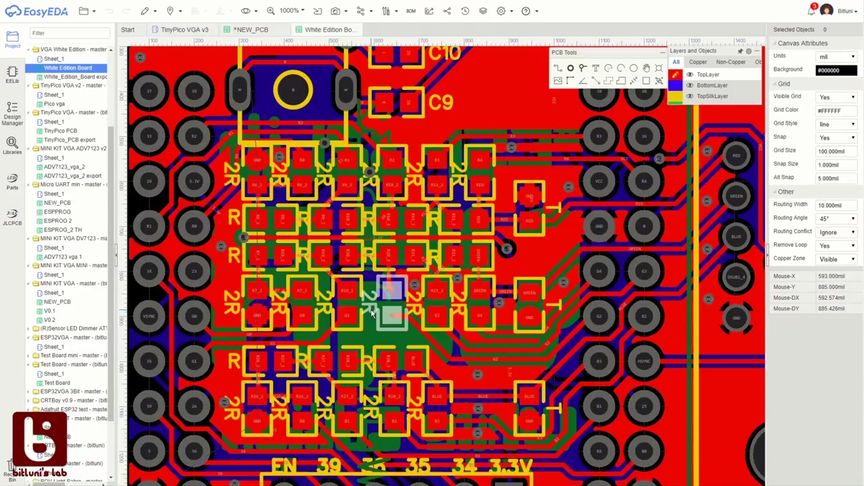Open the Units dropdown in Canvas Attributes

coord(836,56)
